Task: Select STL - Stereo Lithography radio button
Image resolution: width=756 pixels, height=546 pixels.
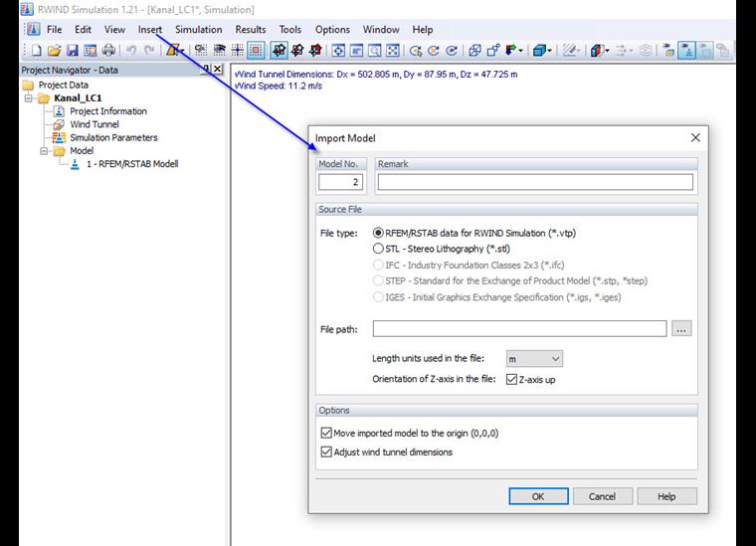Action: coord(378,249)
